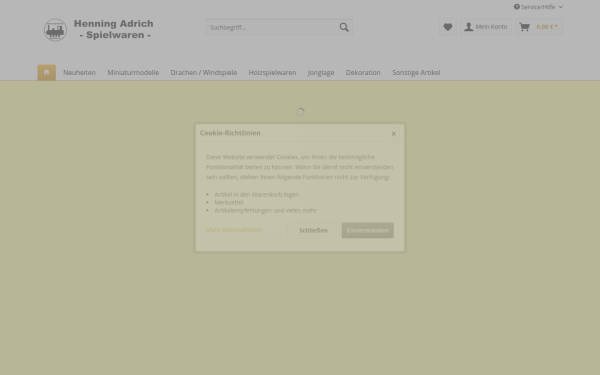Click the Henning Adrich Spielwaren title
This screenshot has width=600, height=375.
coord(114,29)
